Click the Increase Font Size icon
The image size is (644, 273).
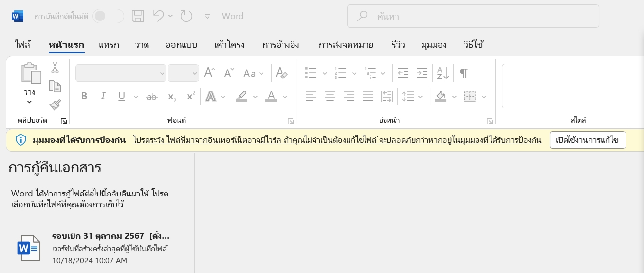(209, 73)
